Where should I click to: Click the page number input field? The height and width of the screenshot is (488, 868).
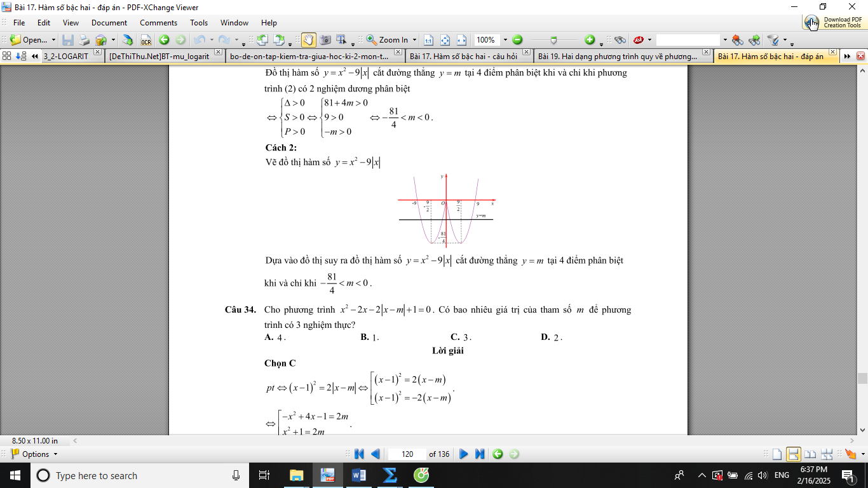pyautogui.click(x=407, y=454)
